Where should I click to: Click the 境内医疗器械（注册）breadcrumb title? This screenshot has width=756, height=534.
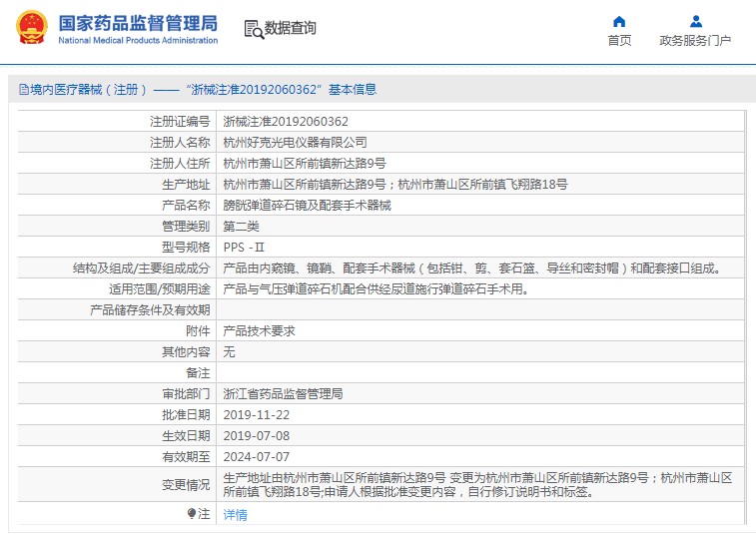(x=89, y=90)
